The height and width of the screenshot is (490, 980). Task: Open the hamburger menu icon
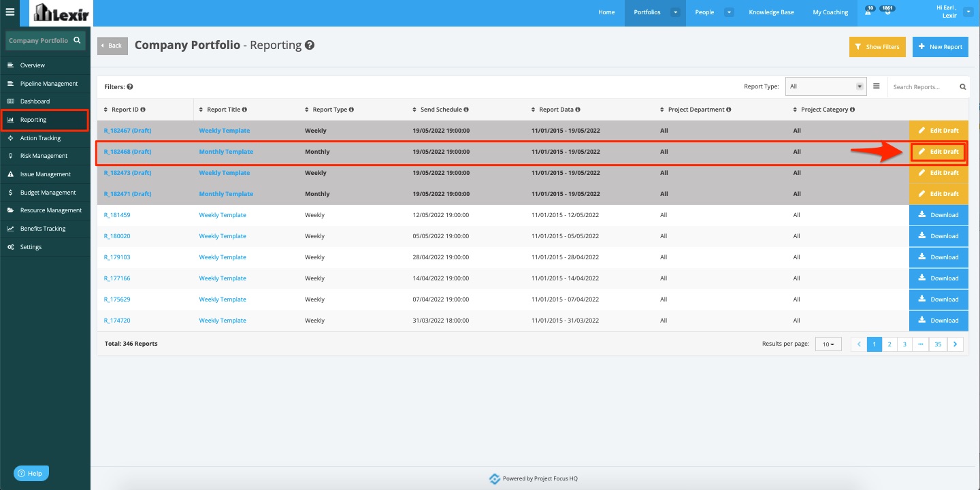click(10, 12)
